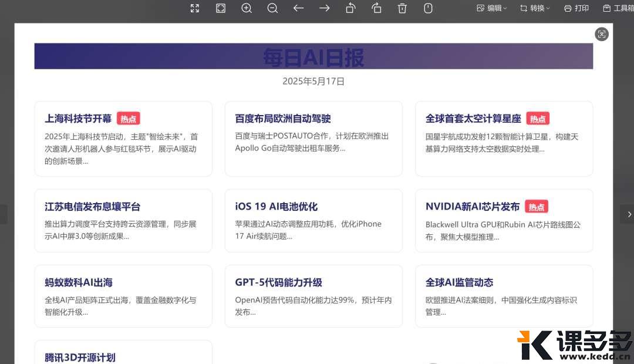The height and width of the screenshot is (364, 634).
Task: Click the 全球AI监管动态 card title
Action: click(x=459, y=282)
